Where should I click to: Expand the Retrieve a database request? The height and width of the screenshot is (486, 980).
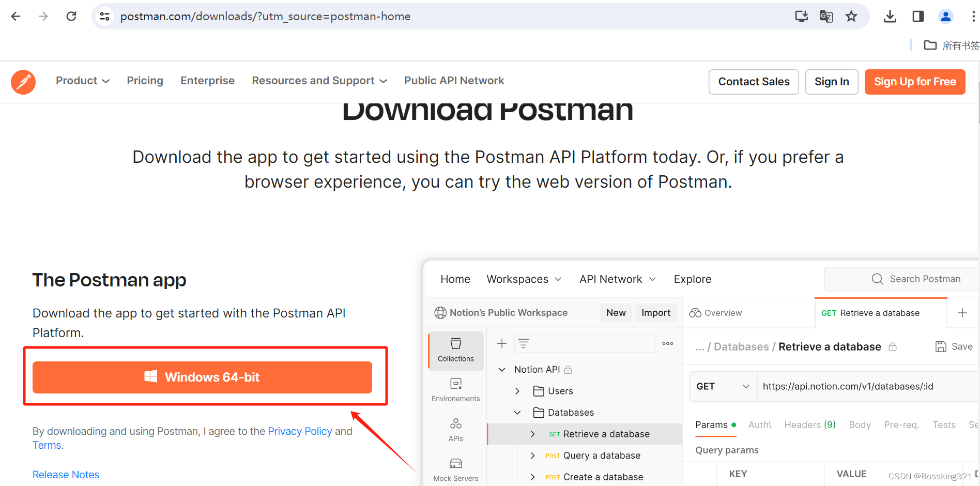pyautogui.click(x=533, y=434)
